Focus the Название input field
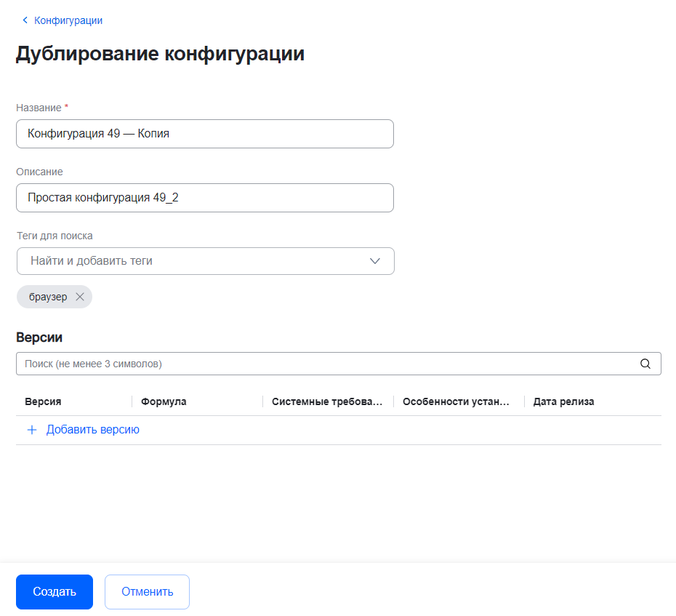 [204, 134]
